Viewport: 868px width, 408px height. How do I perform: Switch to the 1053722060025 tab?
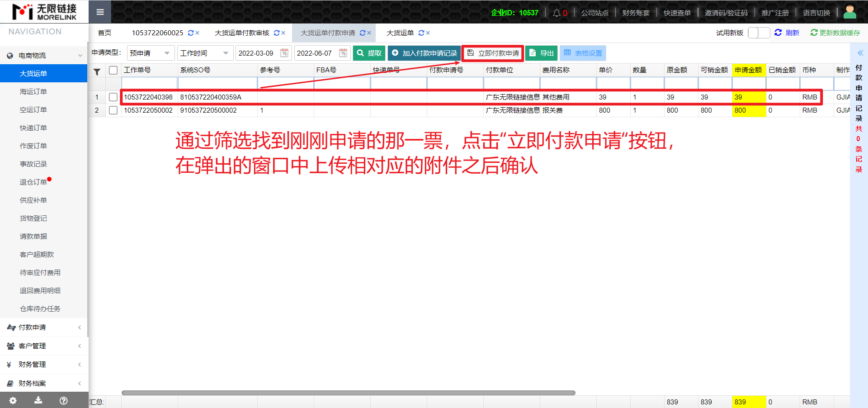tap(157, 33)
